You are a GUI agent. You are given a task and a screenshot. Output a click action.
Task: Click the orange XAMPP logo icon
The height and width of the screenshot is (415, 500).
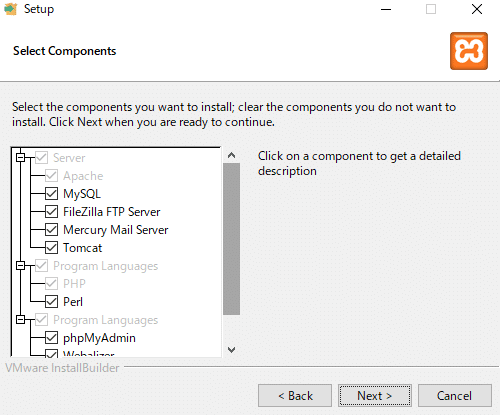[x=469, y=51]
